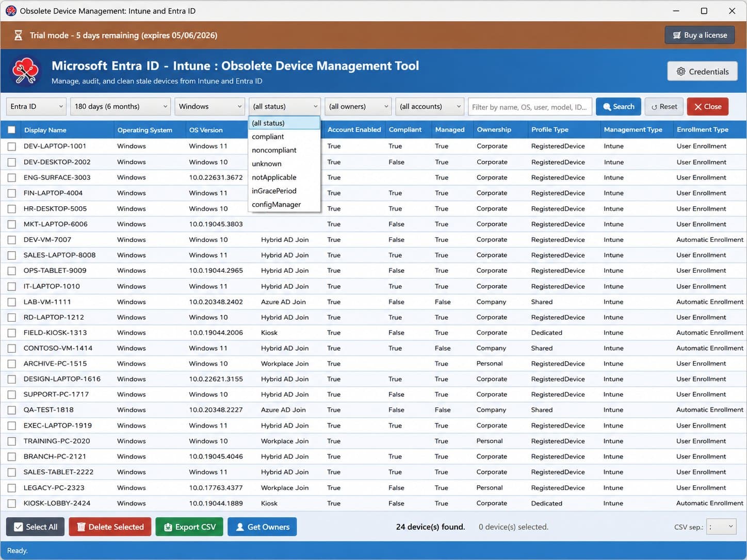Check the box for ENG-SURFACE-3003
Screen dimensions: 747x560
click(11, 178)
